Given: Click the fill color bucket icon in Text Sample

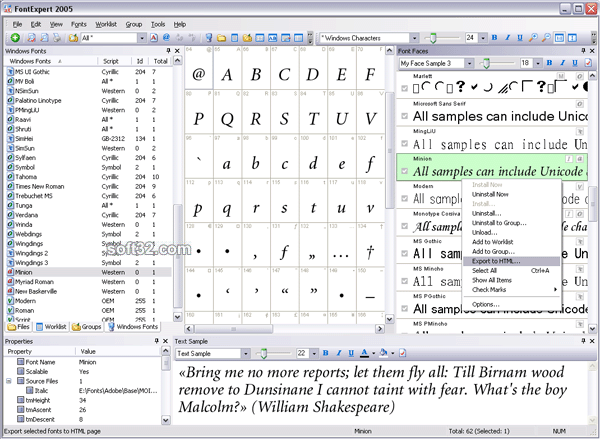Looking at the screenshot, I should pos(383,353).
